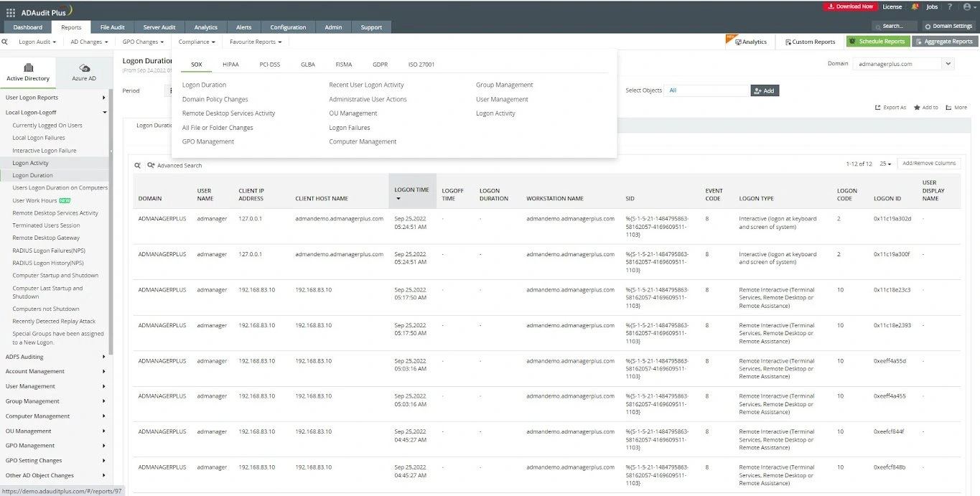The width and height of the screenshot is (980, 496).
Task: Click the Select Objects input field
Action: 707,90
